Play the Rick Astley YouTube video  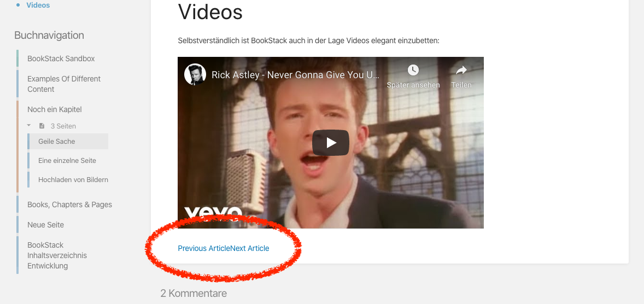331,143
